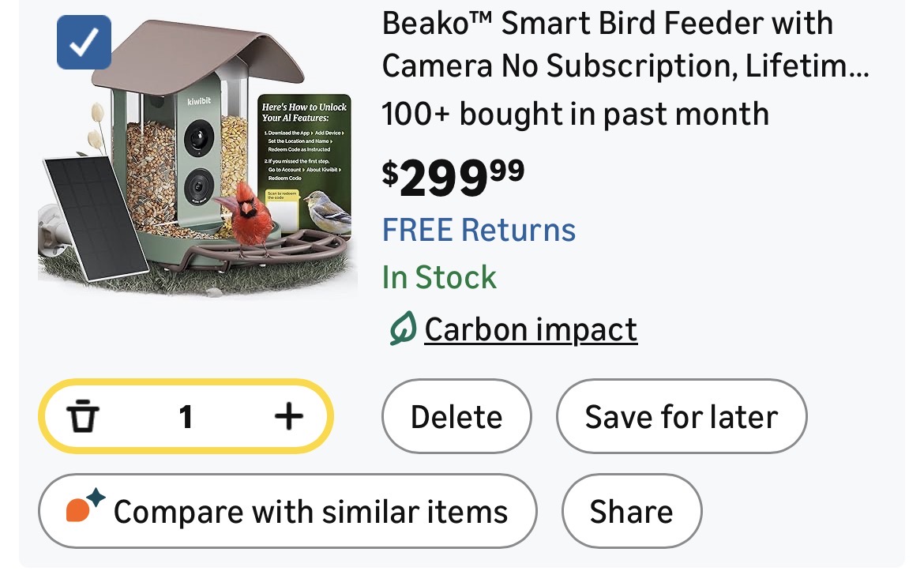The image size is (924, 571).
Task: Click the green leaf Carbon impact icon
Action: pos(402,329)
